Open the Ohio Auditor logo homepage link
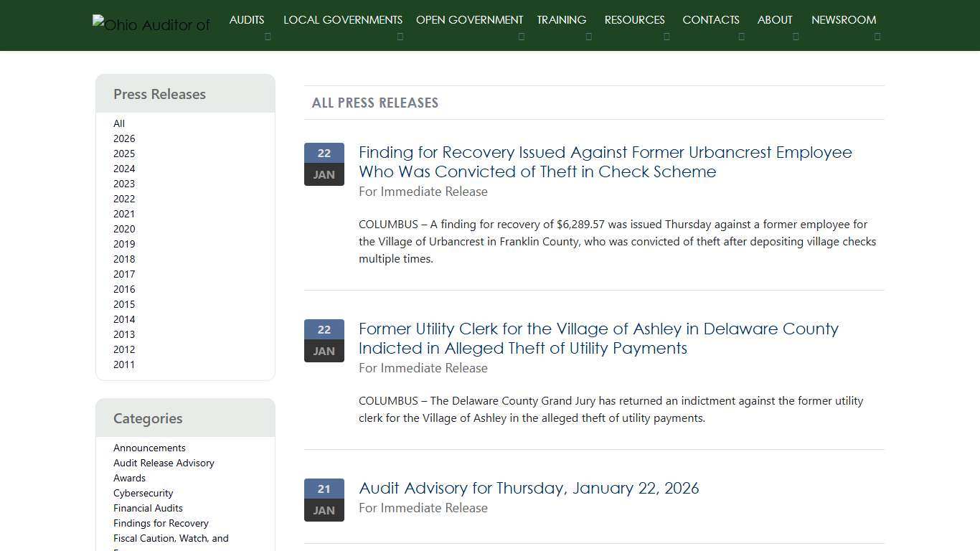980x551 pixels. (151, 24)
